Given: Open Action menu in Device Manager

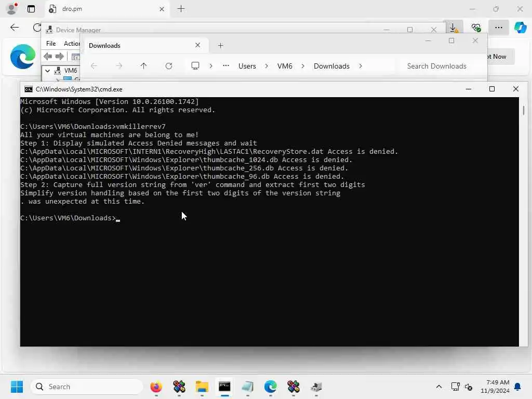Looking at the screenshot, I should 71,44.
